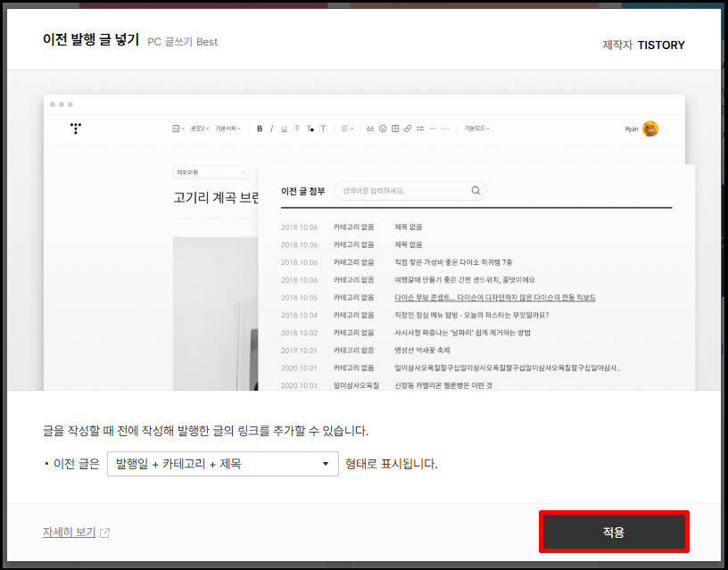Click the emoticon icon in preview toolbar
Screen dimensions: 728x570
click(383, 128)
